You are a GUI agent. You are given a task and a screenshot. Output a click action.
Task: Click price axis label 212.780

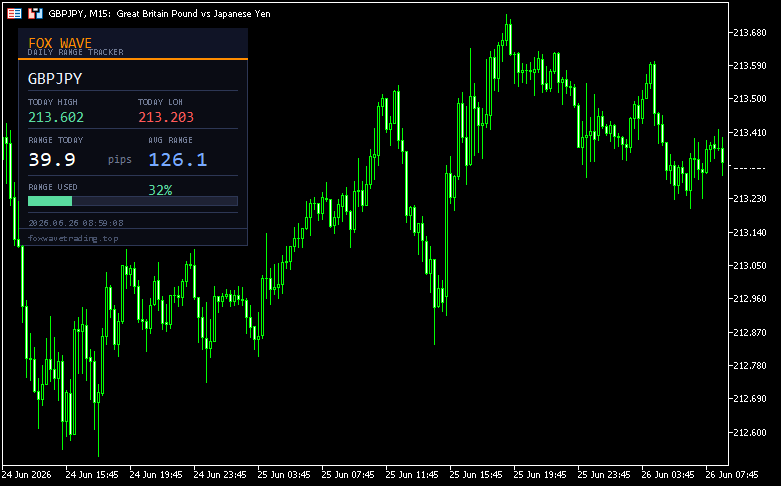[x=750, y=366]
